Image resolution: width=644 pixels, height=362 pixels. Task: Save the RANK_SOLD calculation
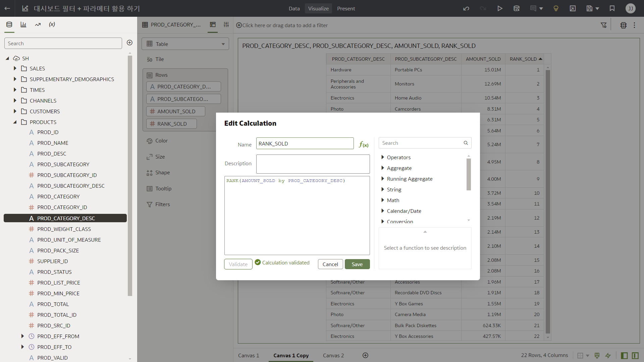[x=357, y=264]
